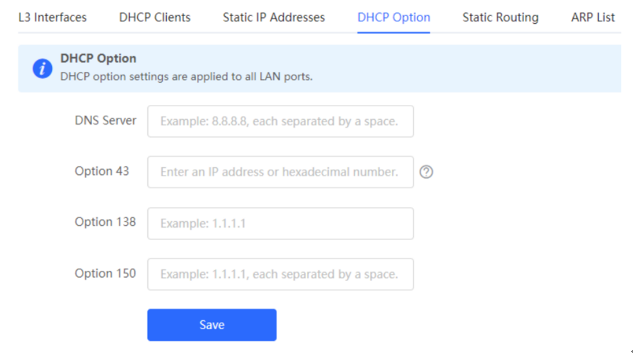Image resolution: width=633 pixels, height=364 pixels.
Task: Click the blue info icon in the banner
Action: 42,68
